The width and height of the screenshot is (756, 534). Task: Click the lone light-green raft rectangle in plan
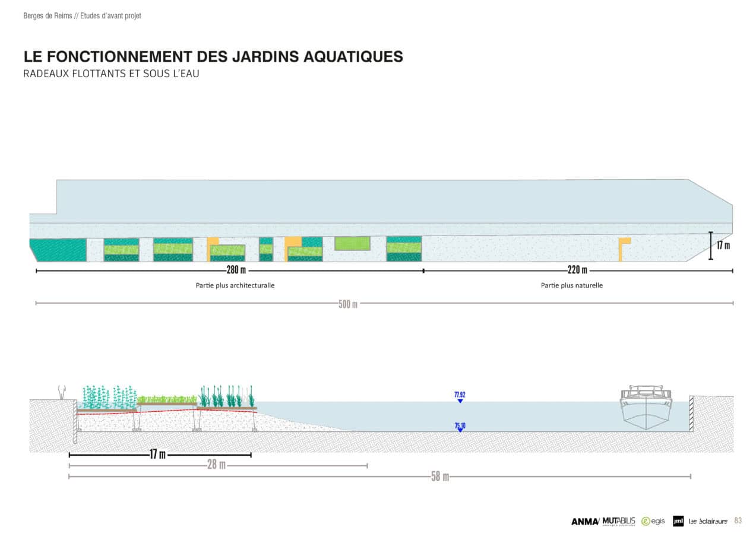pos(352,243)
